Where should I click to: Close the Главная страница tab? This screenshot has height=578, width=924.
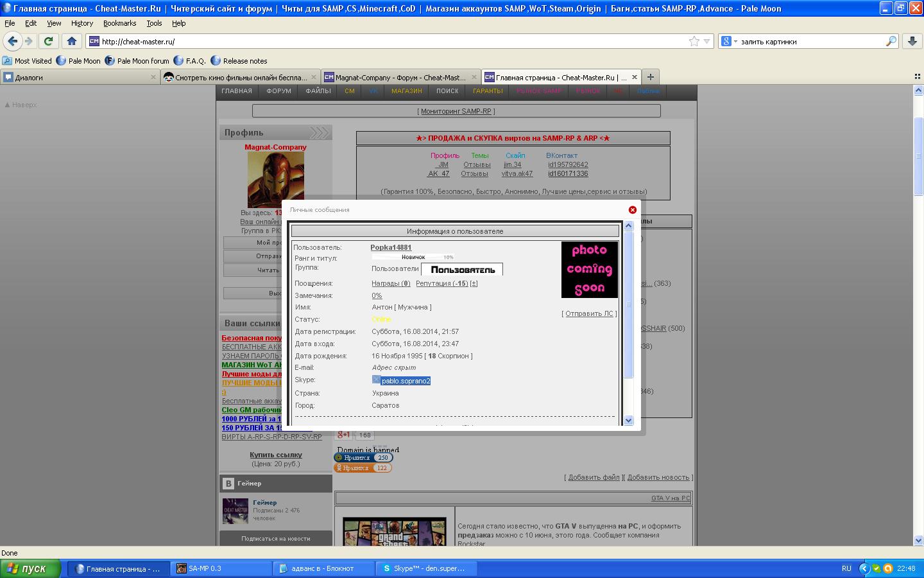(634, 77)
